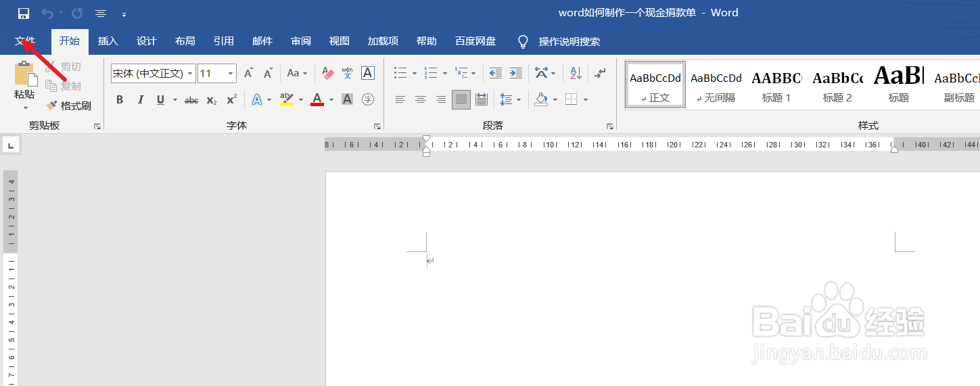Toggle justify alignment
The height and width of the screenshot is (386, 980).
[x=461, y=100]
